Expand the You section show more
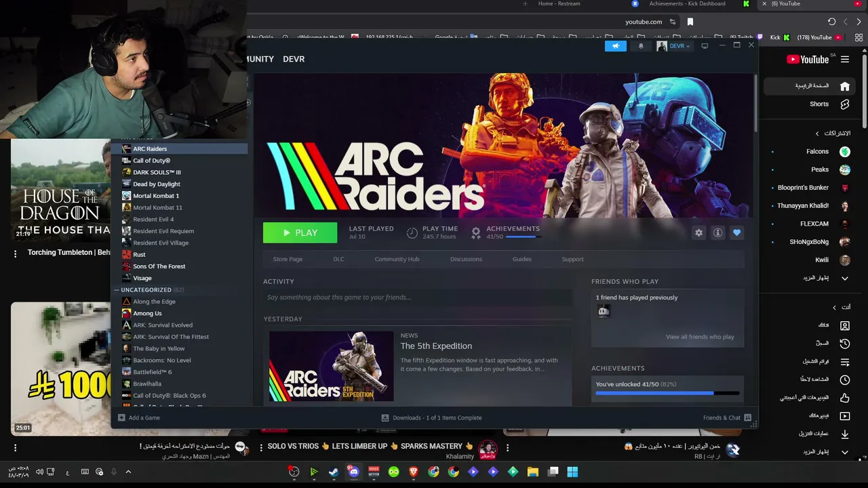 pos(825,451)
